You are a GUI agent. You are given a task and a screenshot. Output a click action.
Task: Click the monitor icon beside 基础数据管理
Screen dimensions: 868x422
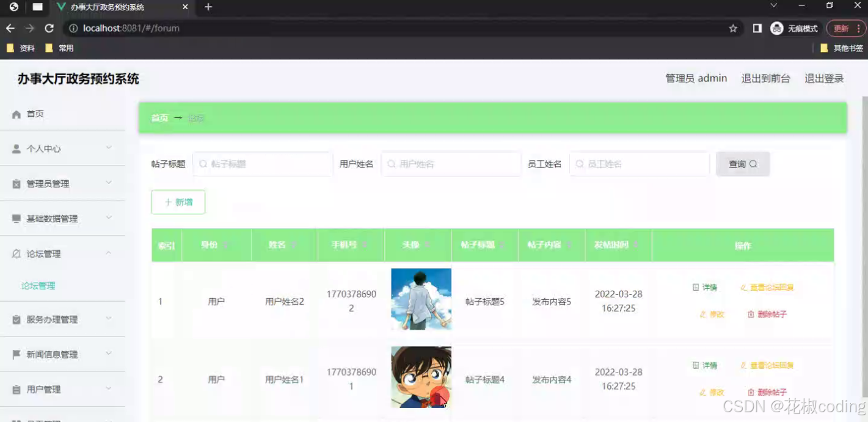click(15, 218)
